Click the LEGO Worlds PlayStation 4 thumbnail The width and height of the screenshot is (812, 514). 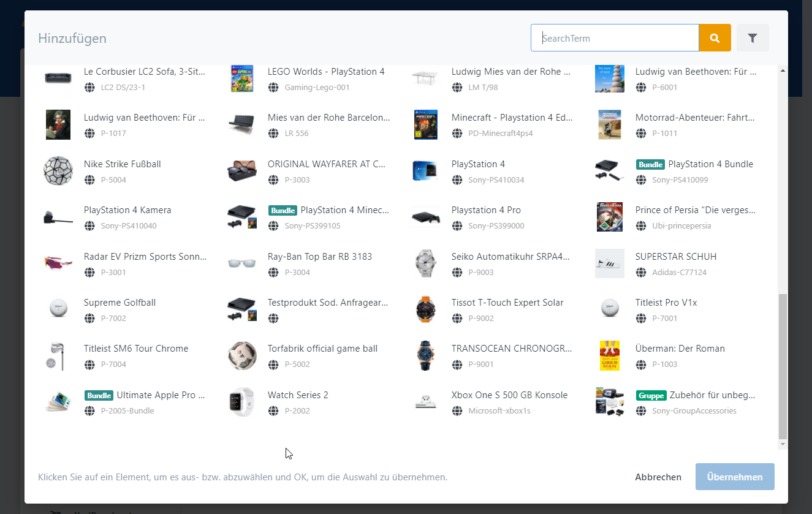click(x=242, y=78)
